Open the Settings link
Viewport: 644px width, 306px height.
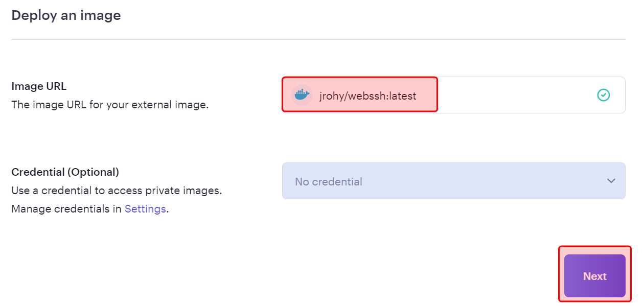[x=145, y=209]
